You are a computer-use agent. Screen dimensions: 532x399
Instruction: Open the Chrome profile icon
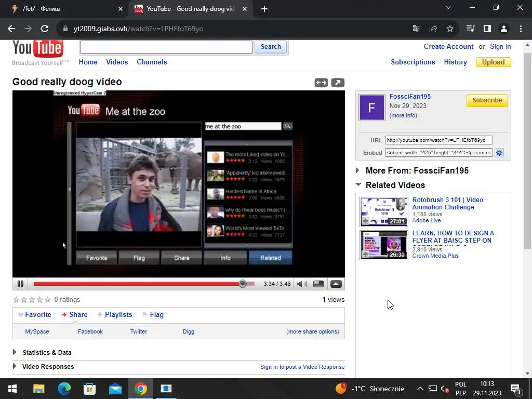coord(504,29)
